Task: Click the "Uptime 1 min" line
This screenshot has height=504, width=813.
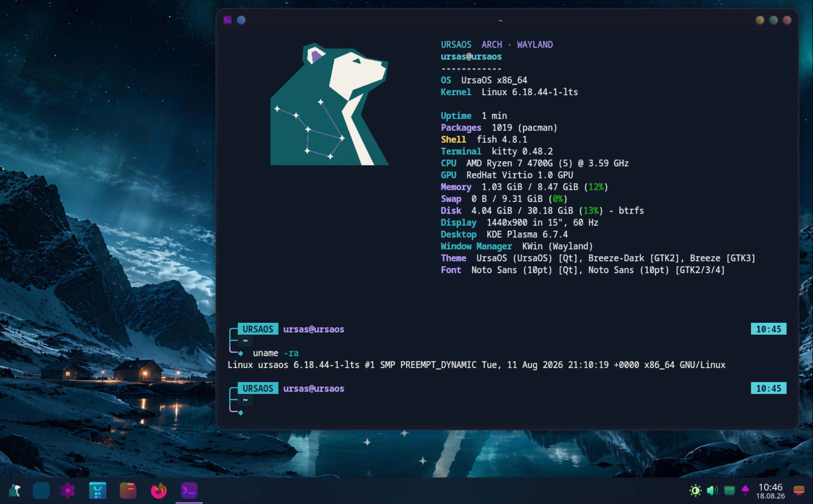Action: pyautogui.click(x=474, y=116)
